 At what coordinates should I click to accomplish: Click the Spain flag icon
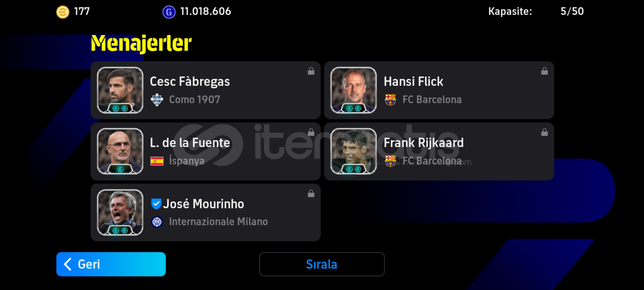157,161
